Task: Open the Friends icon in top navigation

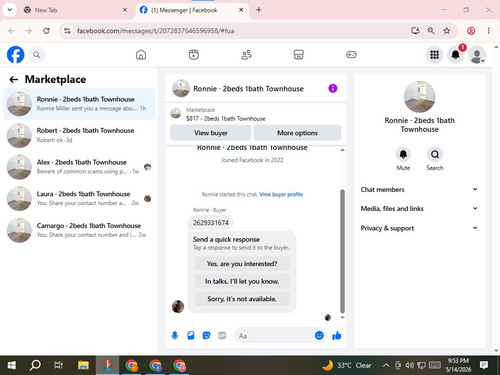Action: click(x=246, y=55)
